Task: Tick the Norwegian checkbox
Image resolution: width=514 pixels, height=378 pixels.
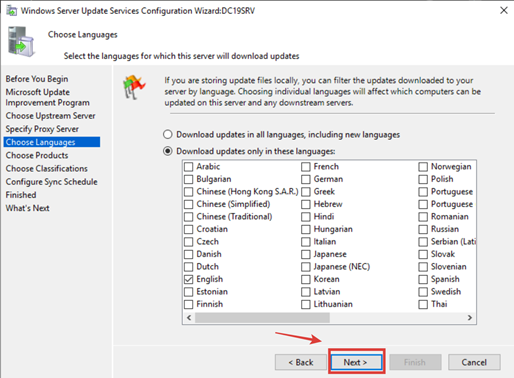Action: click(423, 167)
